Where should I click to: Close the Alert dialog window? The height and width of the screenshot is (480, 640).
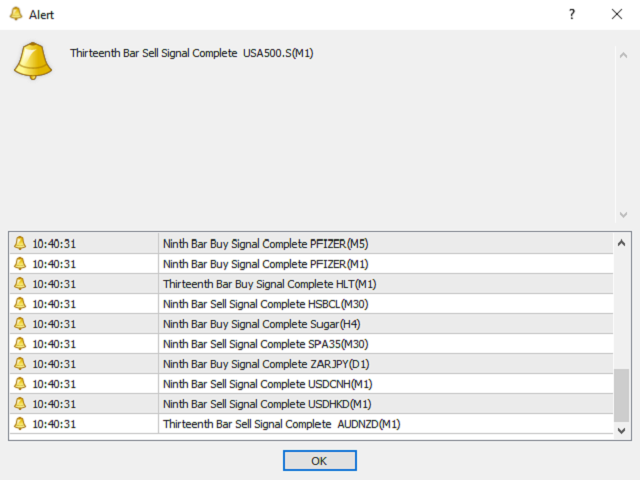[x=617, y=14]
